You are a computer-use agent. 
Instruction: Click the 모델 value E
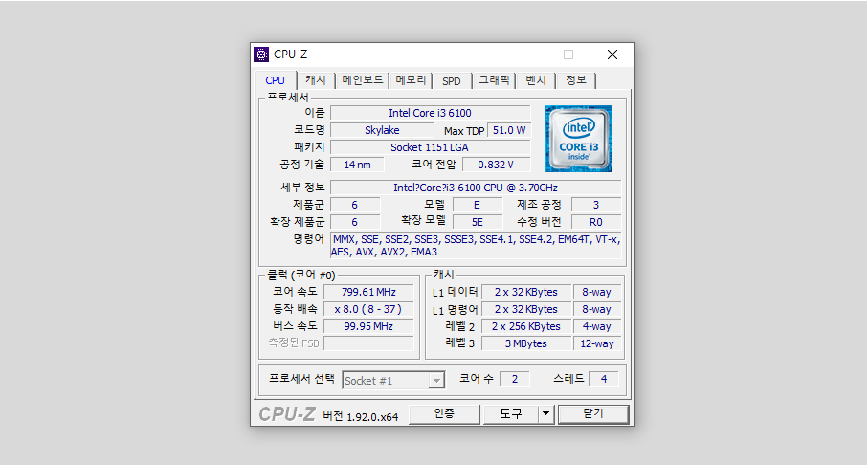(x=478, y=205)
